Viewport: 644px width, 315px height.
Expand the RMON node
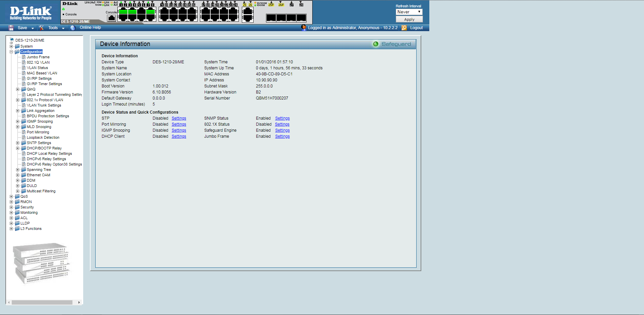click(11, 202)
